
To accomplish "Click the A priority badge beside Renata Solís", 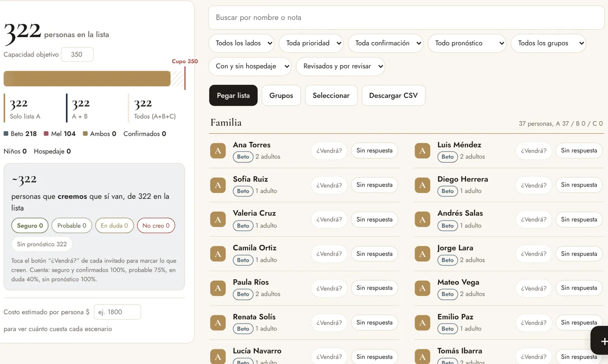I will point(218,323).
